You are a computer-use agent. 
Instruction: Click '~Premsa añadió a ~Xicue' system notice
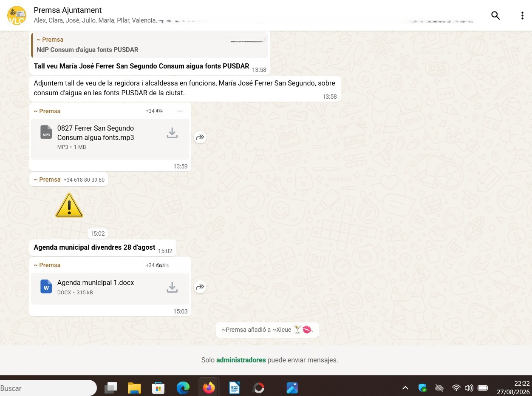(x=267, y=330)
